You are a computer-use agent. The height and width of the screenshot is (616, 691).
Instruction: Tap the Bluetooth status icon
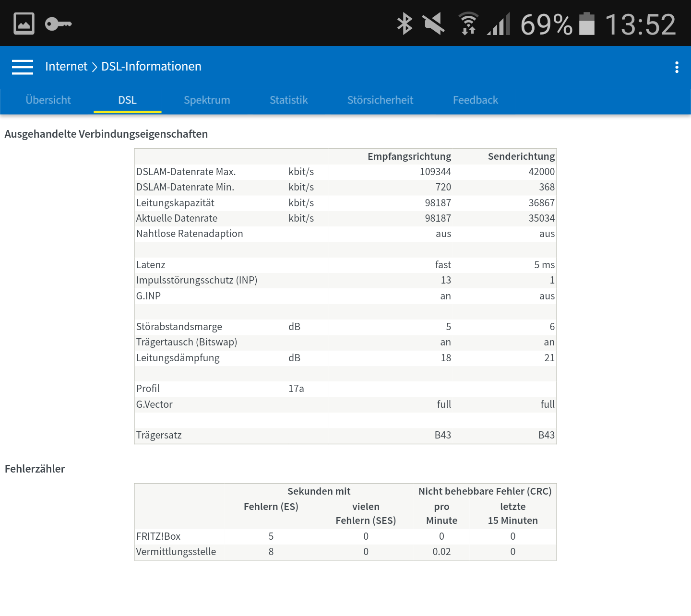405,24
